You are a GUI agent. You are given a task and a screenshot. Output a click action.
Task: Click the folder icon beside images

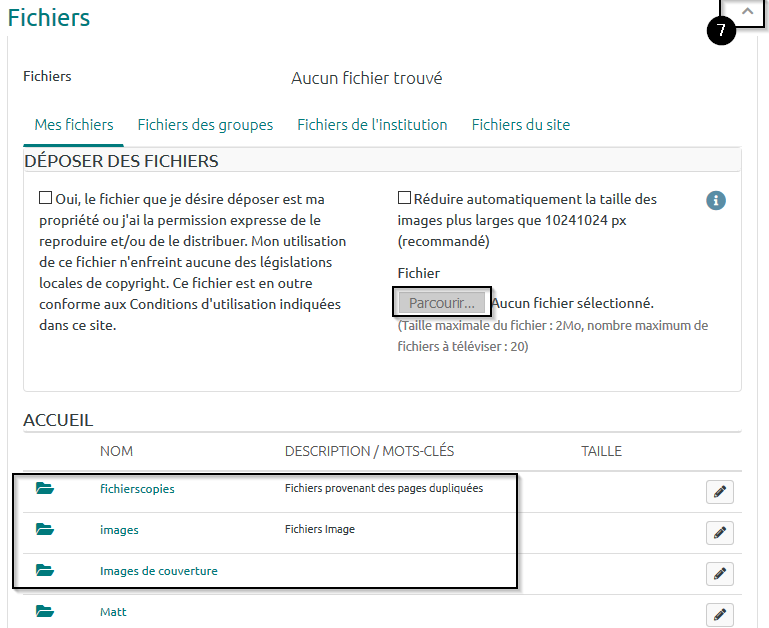point(44,530)
